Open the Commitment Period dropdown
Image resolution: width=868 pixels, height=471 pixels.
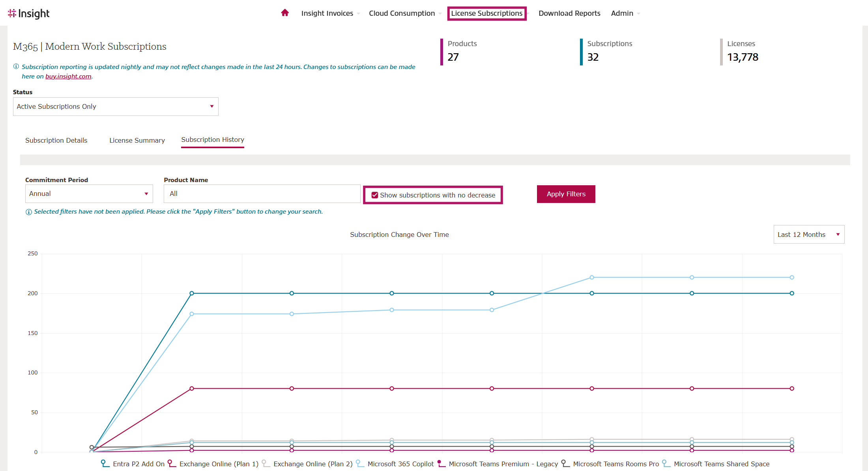[89, 194]
